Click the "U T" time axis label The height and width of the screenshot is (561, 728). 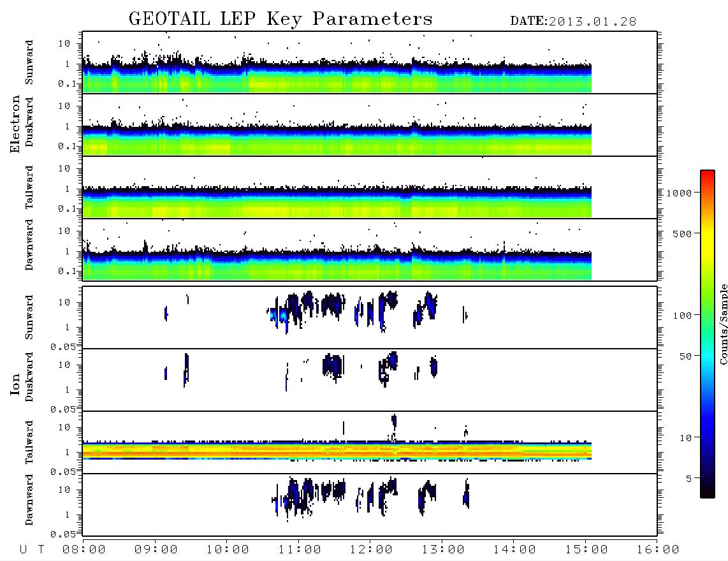32,550
